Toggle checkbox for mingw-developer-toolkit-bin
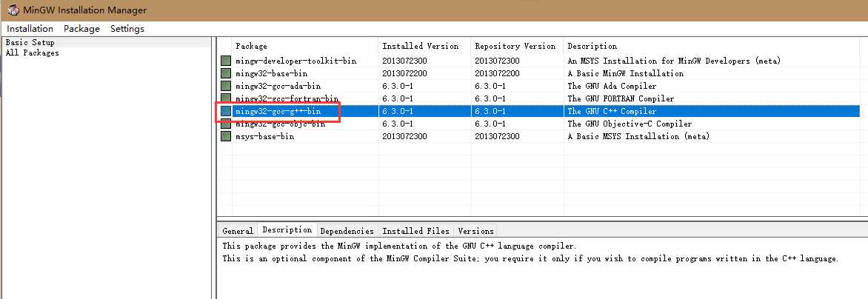The width and height of the screenshot is (868, 299). click(x=226, y=61)
